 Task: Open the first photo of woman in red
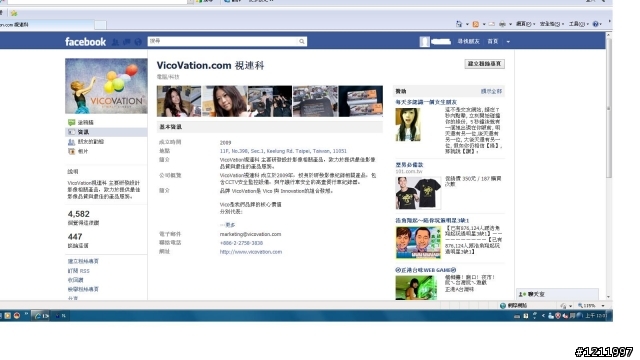coord(179,101)
